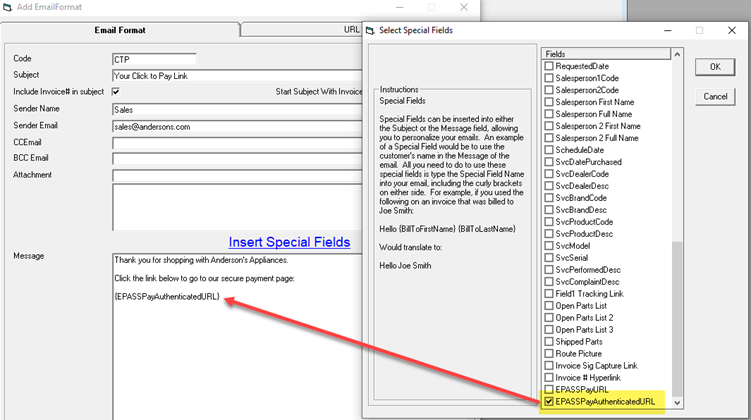Check Invoice Sig Capture Link field
751x420 pixels.
point(549,365)
